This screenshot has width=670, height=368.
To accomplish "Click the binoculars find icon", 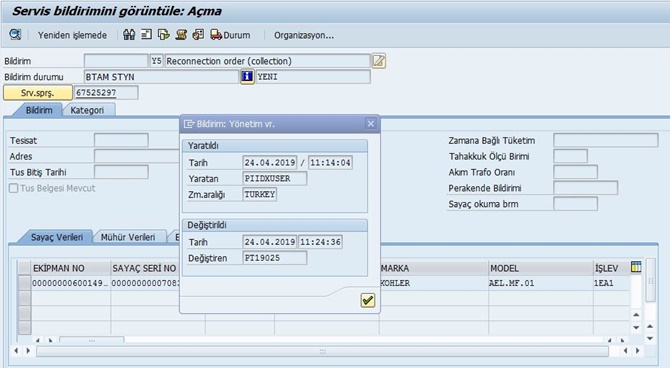I will click(129, 35).
